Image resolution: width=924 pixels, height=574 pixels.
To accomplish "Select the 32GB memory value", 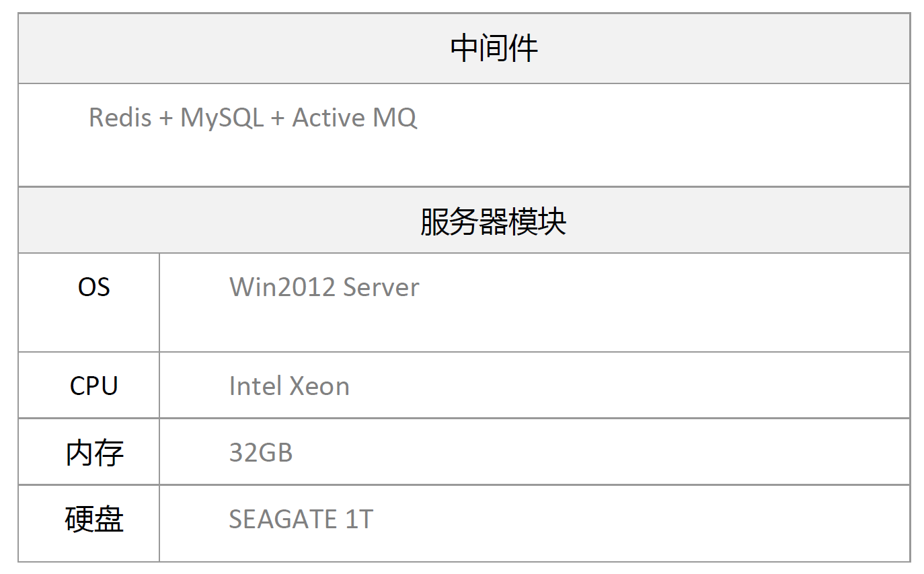I will tap(261, 452).
